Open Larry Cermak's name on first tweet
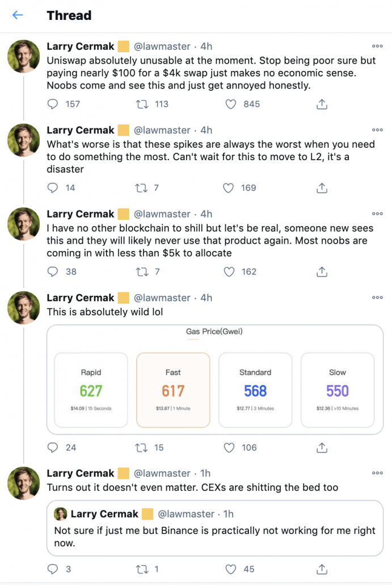The height and width of the screenshot is (585, 392). coord(81,46)
